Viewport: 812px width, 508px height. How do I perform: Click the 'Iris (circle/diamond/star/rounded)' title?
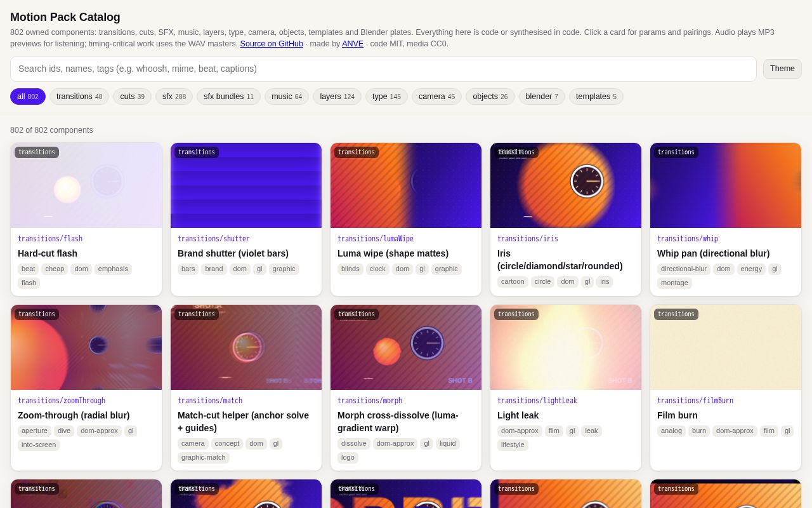pos(560,260)
